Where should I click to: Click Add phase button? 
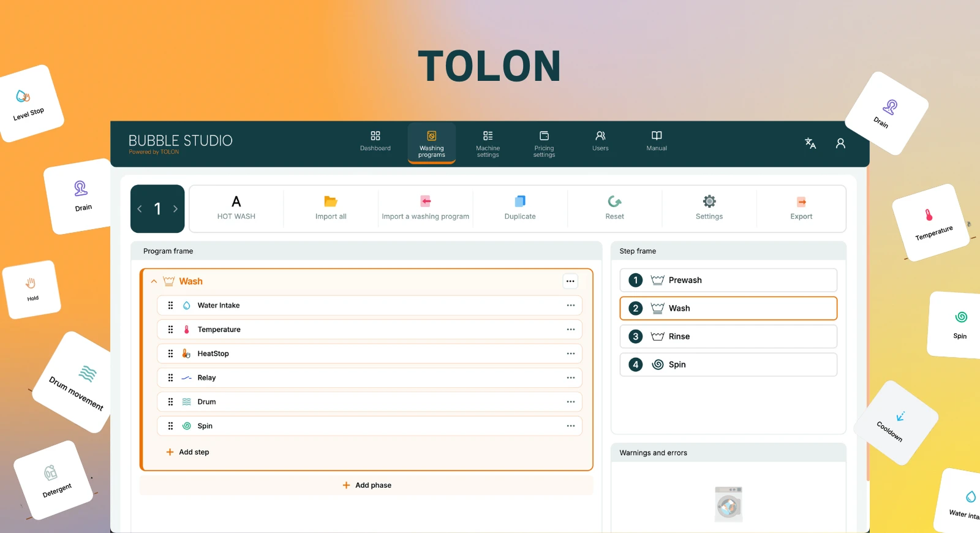tap(366, 485)
